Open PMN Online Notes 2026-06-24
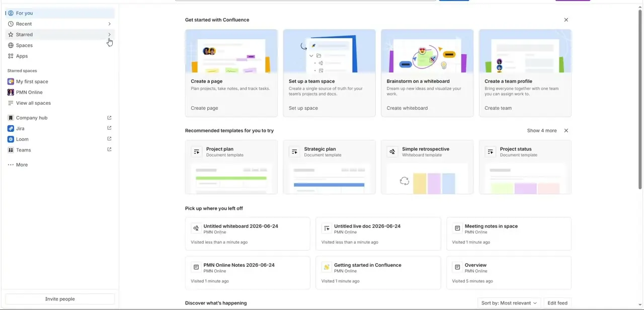 (248, 273)
